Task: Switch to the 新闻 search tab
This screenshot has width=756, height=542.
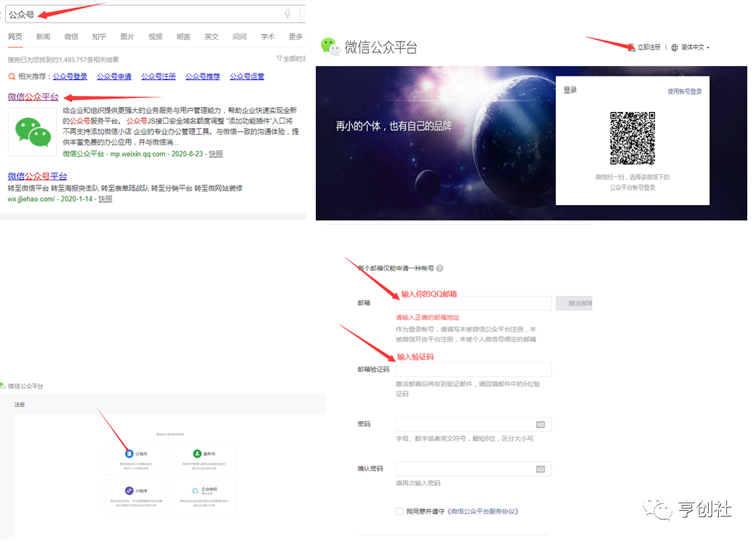Action: [x=43, y=36]
